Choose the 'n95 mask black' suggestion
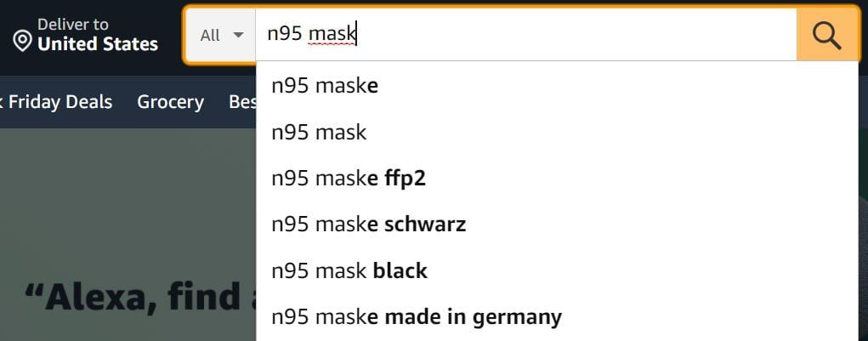 coord(557,270)
